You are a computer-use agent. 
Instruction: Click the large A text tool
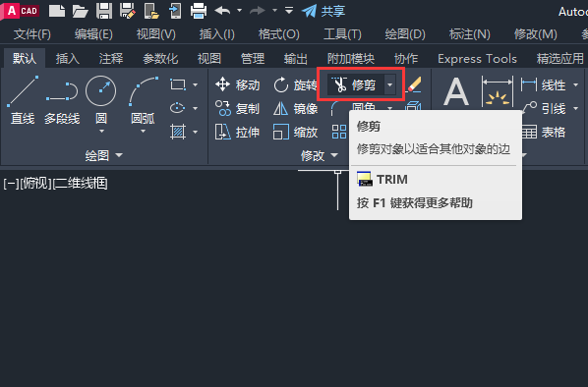click(455, 91)
